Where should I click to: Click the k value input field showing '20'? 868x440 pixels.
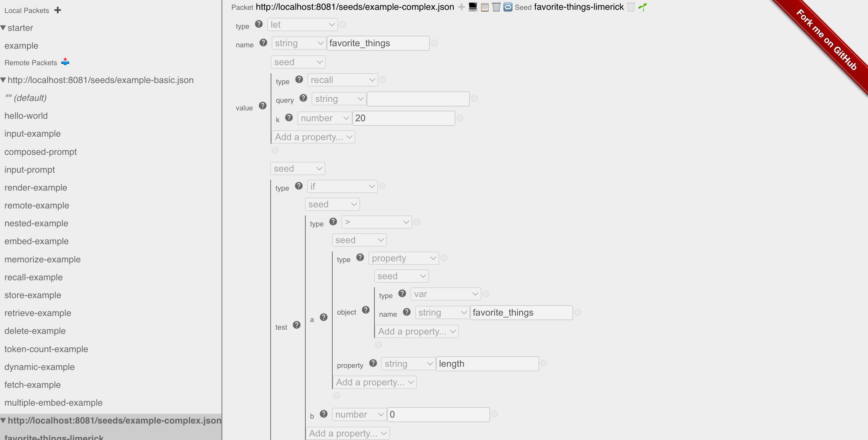click(402, 118)
